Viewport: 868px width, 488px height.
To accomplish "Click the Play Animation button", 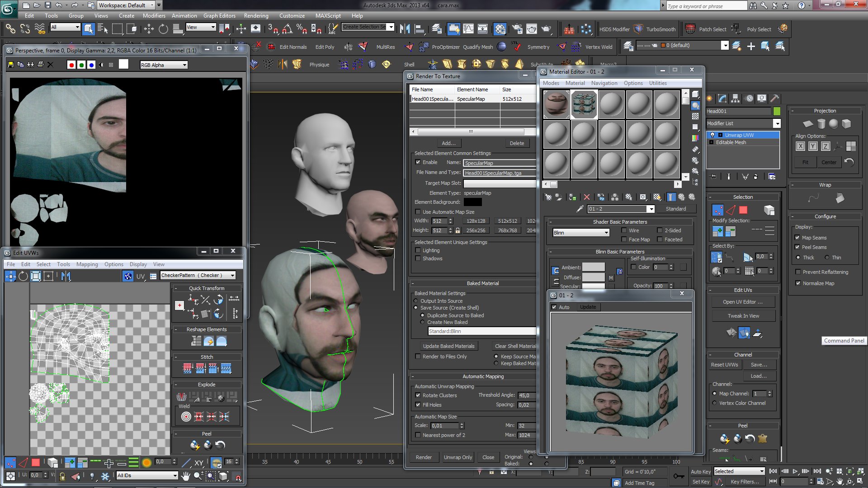I will click(795, 471).
